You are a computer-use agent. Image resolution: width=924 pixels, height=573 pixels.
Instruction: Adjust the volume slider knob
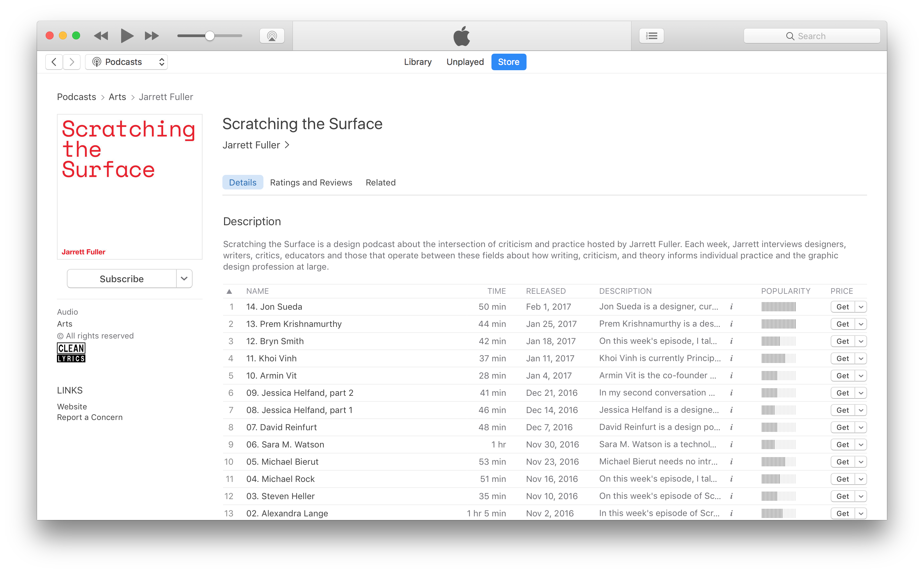(x=210, y=36)
